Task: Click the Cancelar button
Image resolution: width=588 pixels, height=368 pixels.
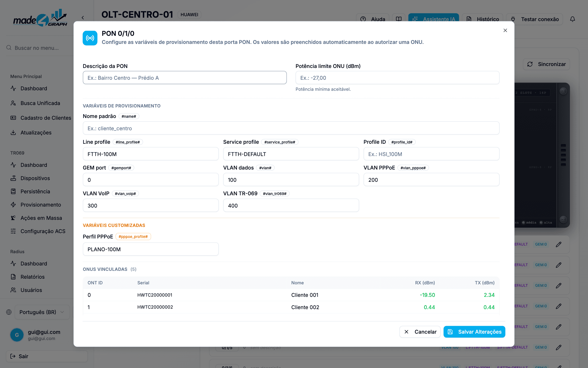Action: coord(420,332)
